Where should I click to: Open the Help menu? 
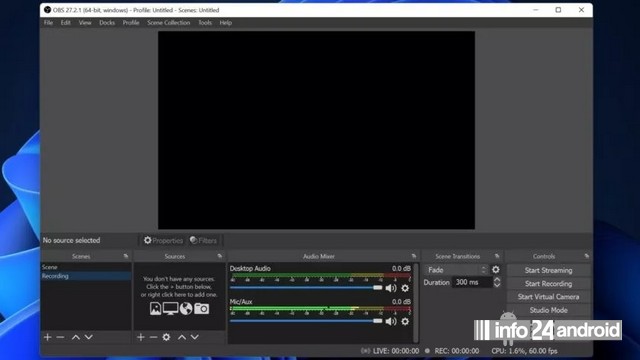[226, 23]
